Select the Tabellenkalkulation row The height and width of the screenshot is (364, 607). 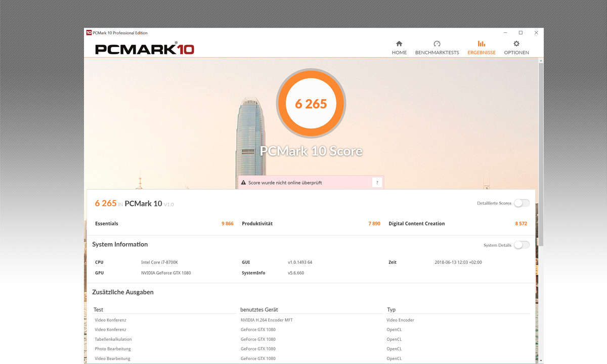pos(311,339)
